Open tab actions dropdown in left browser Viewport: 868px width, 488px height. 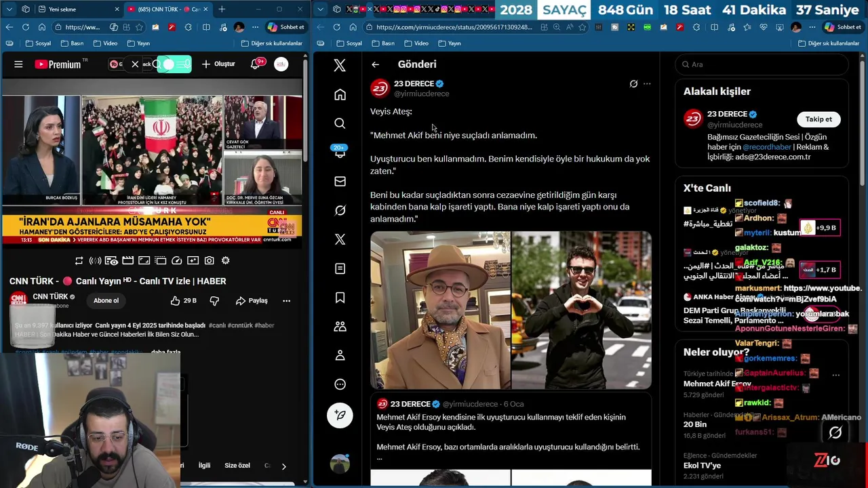pos(9,9)
